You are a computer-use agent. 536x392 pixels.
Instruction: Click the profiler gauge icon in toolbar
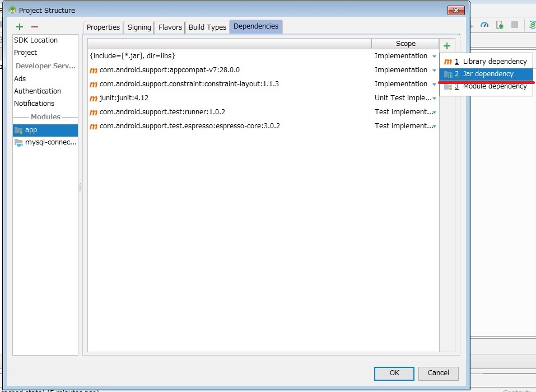(484, 25)
